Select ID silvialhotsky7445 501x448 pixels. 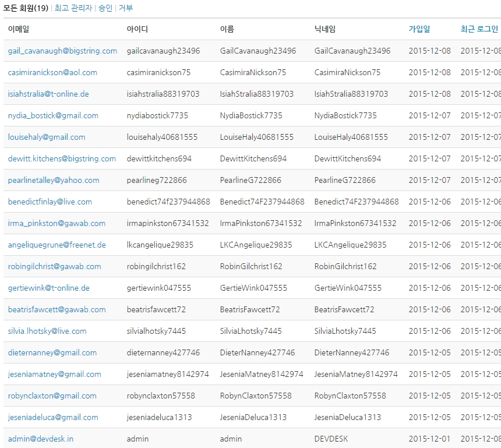156,331
